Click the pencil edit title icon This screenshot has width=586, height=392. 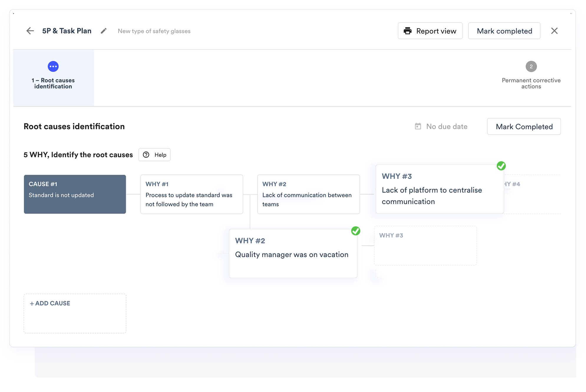(103, 31)
